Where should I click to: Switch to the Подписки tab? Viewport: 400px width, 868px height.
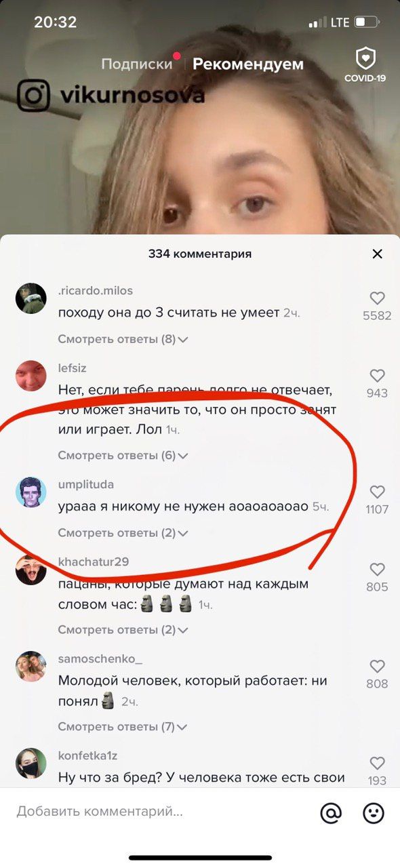tap(137, 64)
